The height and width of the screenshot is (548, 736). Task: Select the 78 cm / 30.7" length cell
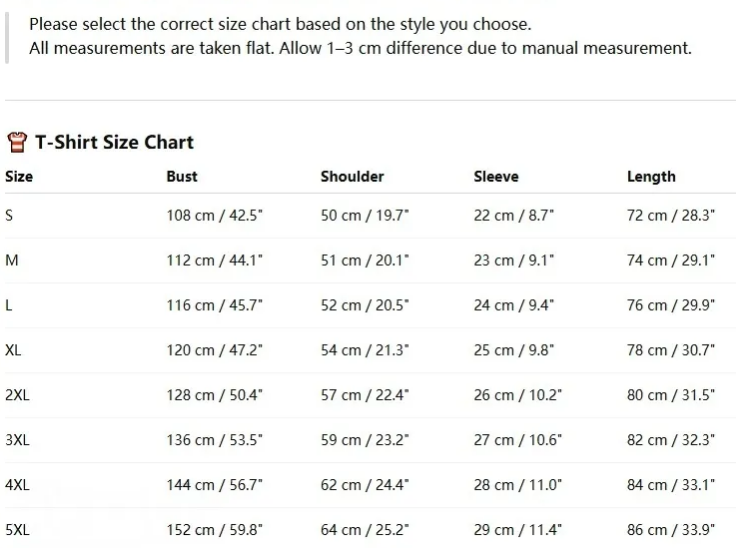click(x=671, y=350)
